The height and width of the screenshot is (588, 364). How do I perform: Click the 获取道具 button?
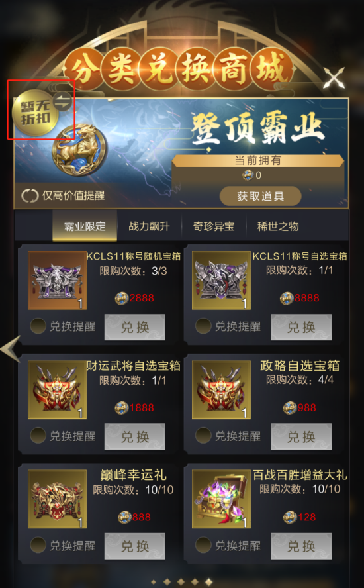click(261, 196)
